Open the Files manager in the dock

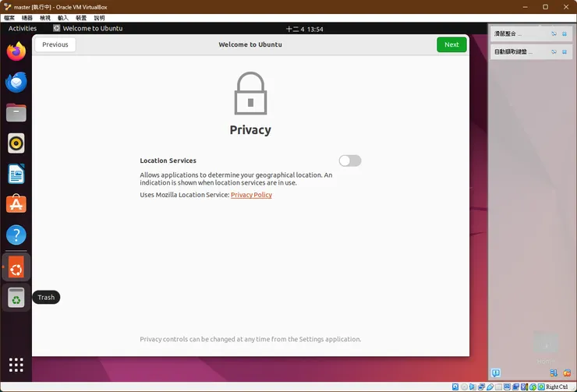click(x=16, y=112)
